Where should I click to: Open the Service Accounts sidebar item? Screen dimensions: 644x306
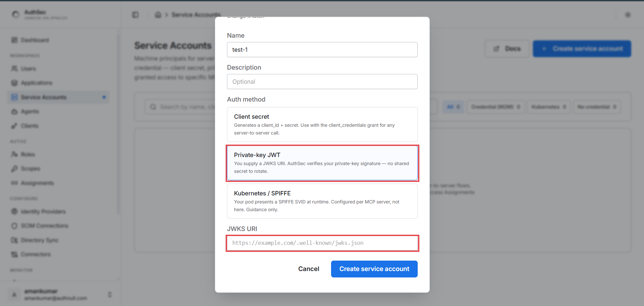tap(58, 97)
